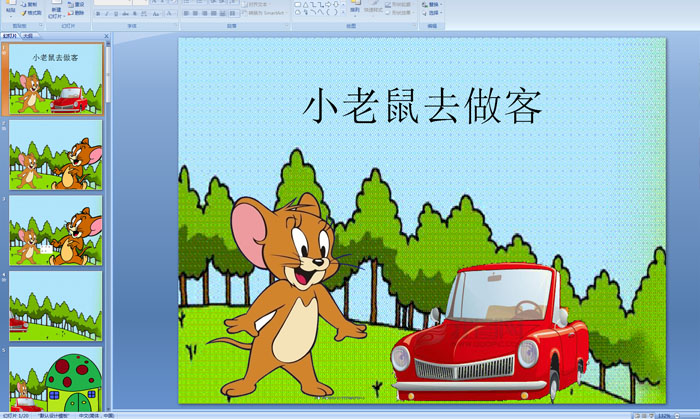Click the zoom percentage in status bar
This screenshot has width=700, height=419.
664,415
